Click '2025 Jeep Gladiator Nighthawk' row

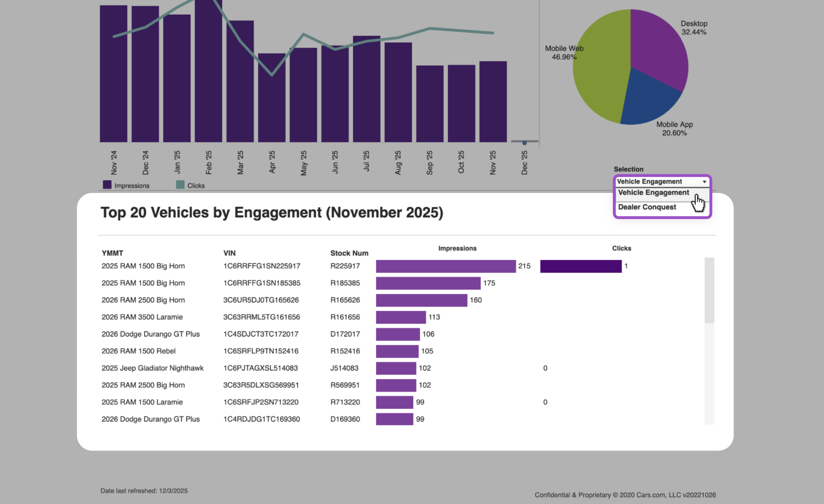pyautogui.click(x=153, y=368)
